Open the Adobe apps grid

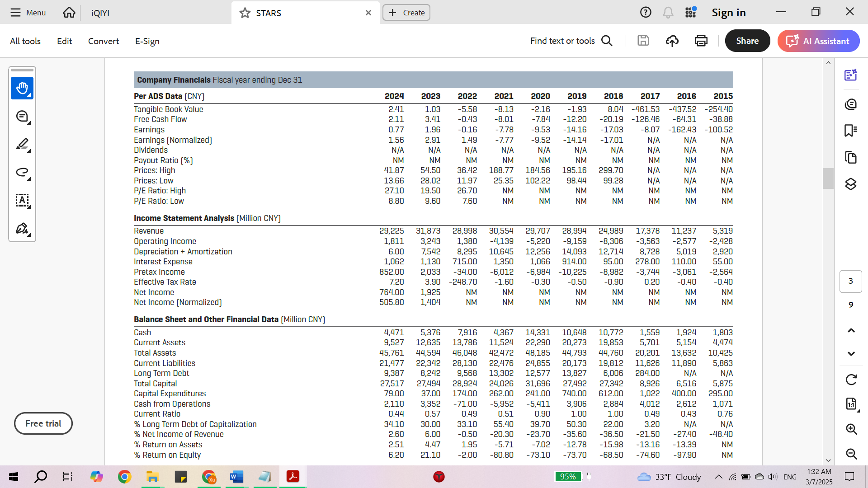tap(691, 13)
